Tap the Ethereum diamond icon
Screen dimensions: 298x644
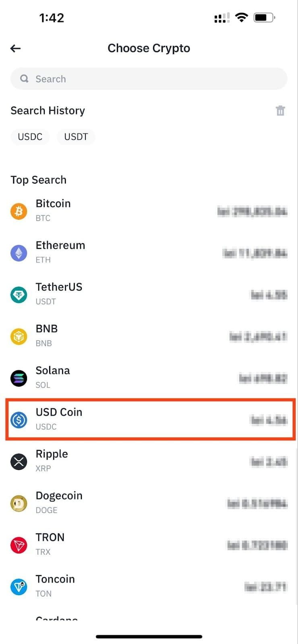click(x=19, y=253)
